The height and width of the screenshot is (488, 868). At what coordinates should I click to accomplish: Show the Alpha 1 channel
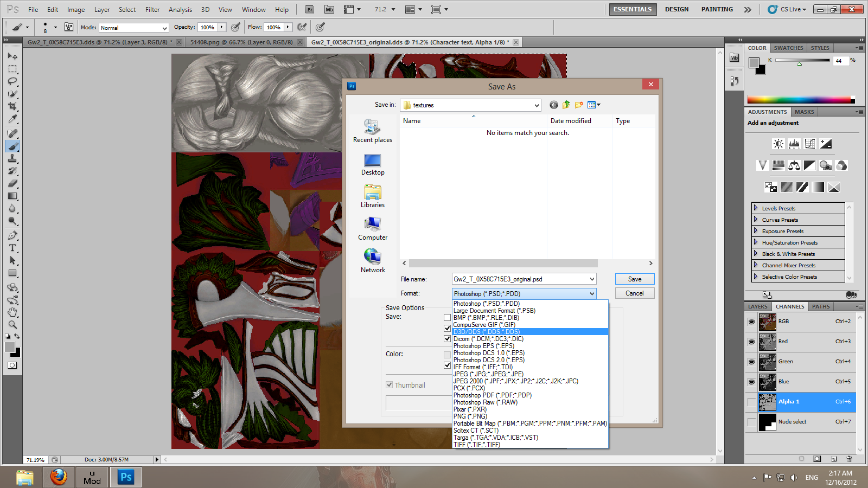(x=751, y=402)
